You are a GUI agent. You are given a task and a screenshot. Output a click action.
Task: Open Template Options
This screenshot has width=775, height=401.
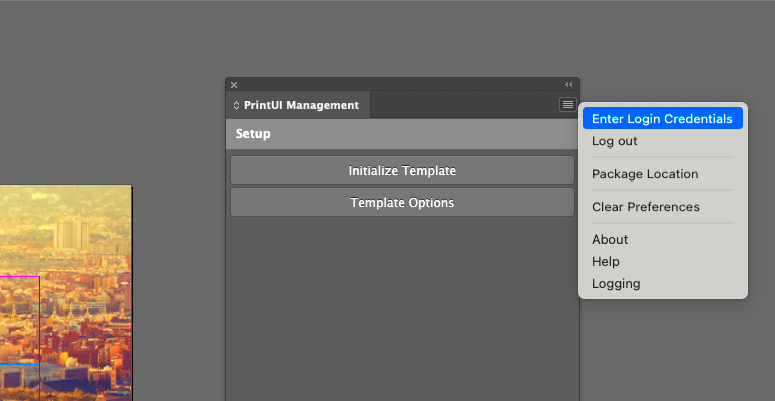tap(402, 203)
